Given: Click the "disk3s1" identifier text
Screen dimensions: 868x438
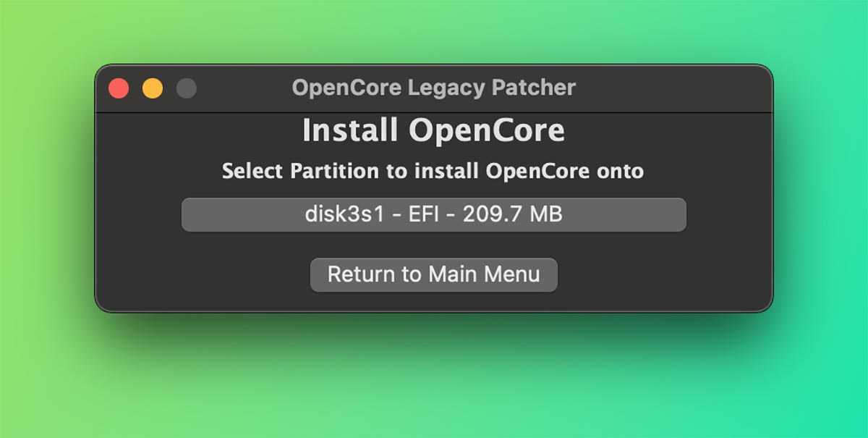Looking at the screenshot, I should point(344,215).
